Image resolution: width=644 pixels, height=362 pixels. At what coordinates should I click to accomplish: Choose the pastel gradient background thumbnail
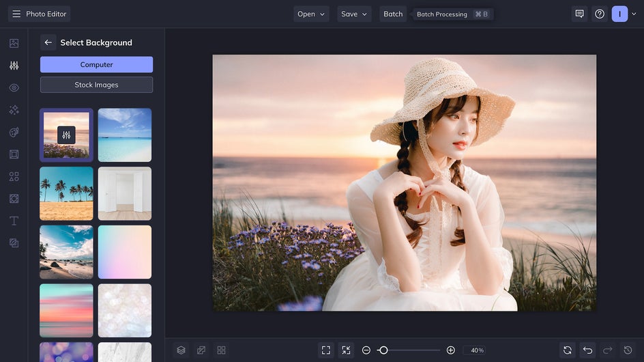[125, 252]
